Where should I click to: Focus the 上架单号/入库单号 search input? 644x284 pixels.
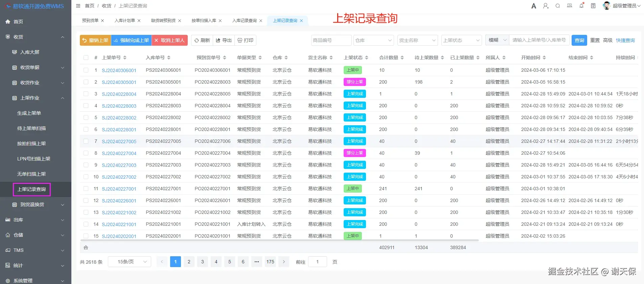point(539,40)
